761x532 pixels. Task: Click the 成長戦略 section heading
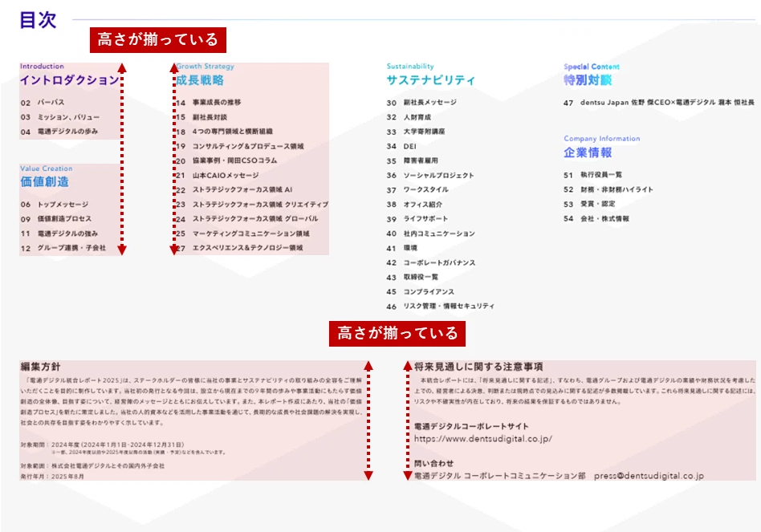[200, 80]
